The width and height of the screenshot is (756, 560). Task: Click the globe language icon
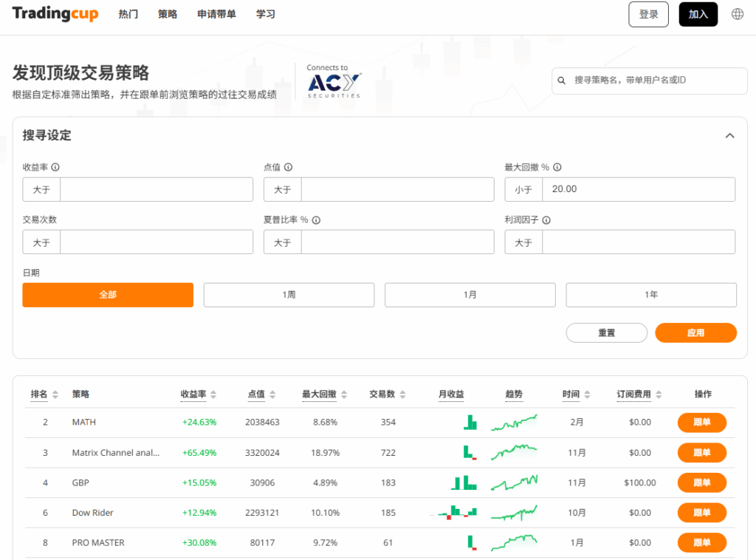(x=737, y=14)
